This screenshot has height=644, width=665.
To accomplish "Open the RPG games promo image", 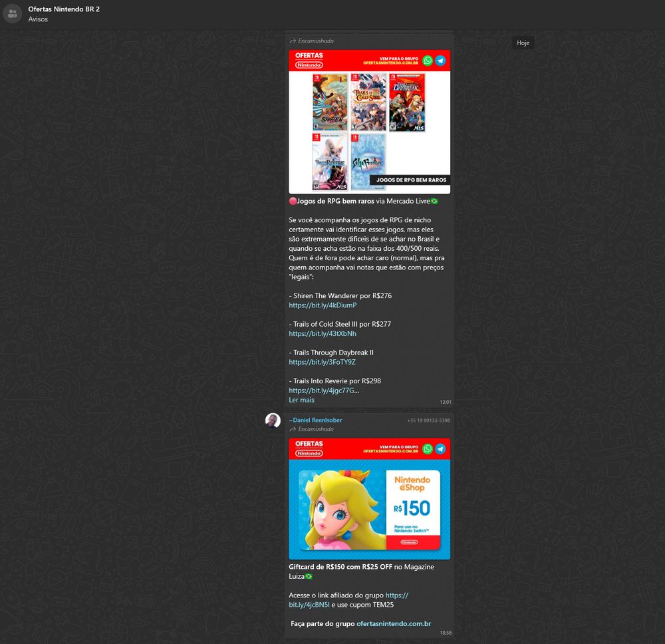I will [x=369, y=122].
